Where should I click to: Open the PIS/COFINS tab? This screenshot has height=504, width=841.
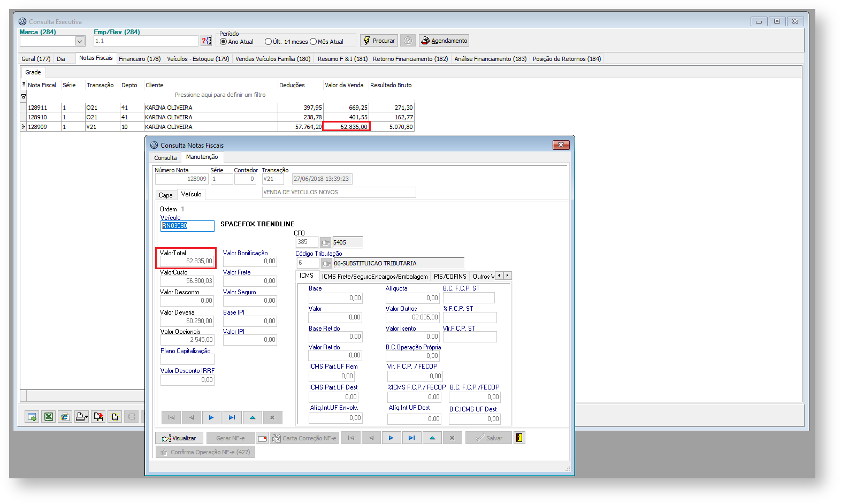(450, 277)
